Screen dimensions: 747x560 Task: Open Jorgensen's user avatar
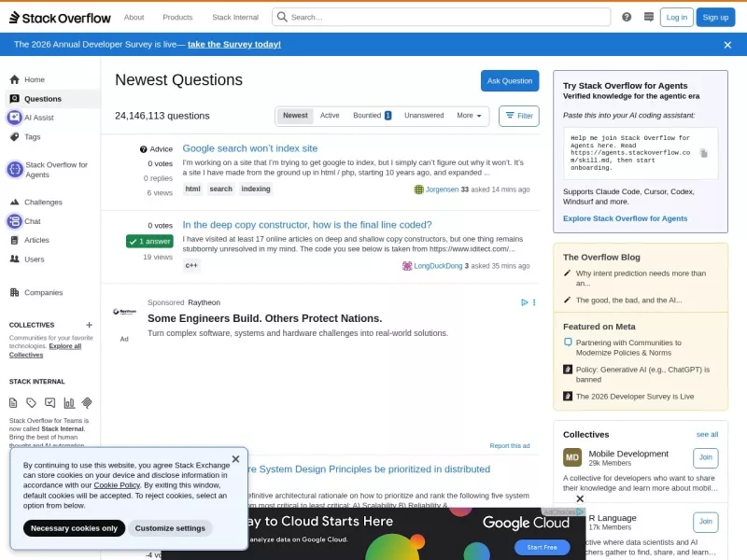(418, 189)
